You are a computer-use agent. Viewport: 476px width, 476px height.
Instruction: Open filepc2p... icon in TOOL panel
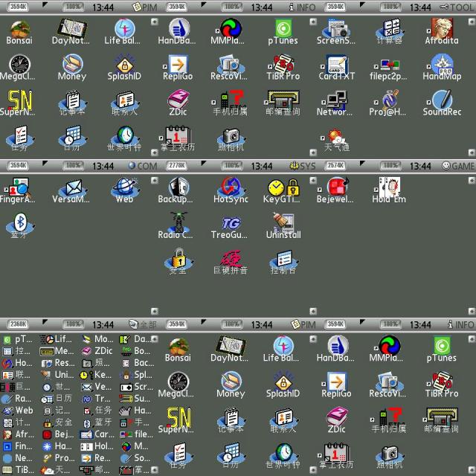(388, 70)
